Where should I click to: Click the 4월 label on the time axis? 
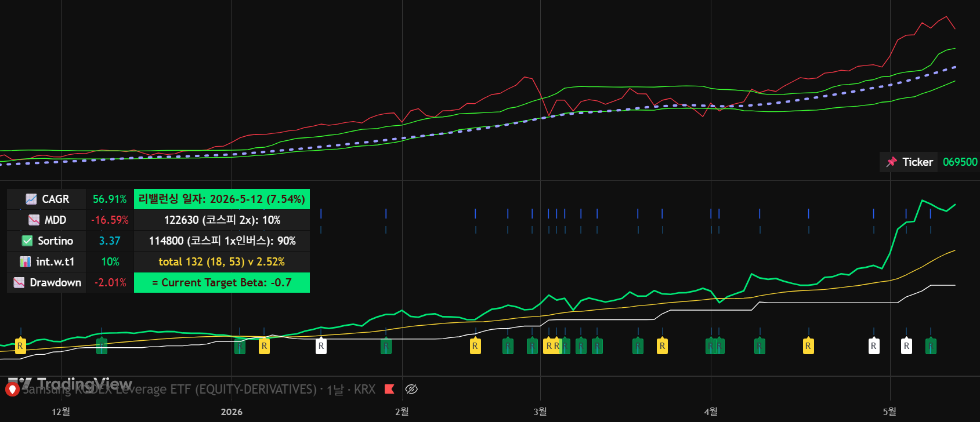[711, 412]
